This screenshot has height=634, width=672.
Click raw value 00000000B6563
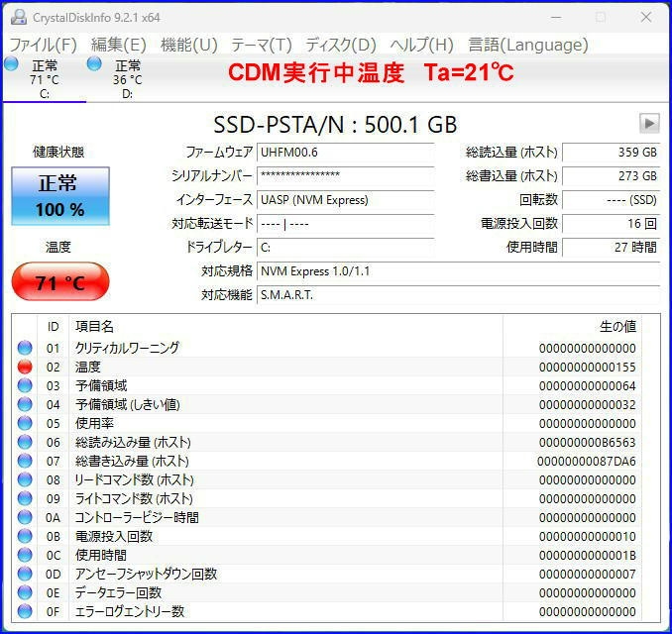click(587, 443)
